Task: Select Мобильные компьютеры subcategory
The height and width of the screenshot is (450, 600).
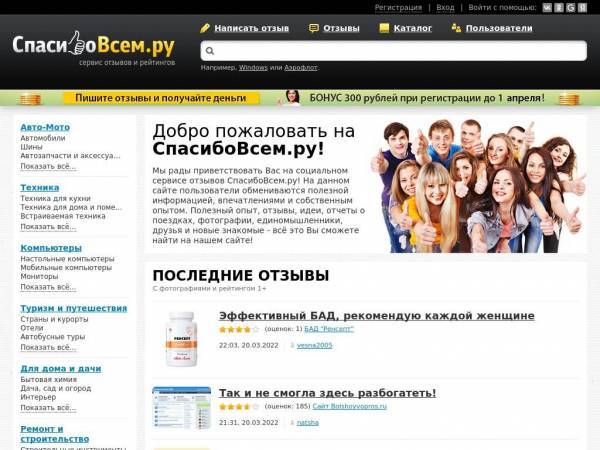Action: point(66,268)
